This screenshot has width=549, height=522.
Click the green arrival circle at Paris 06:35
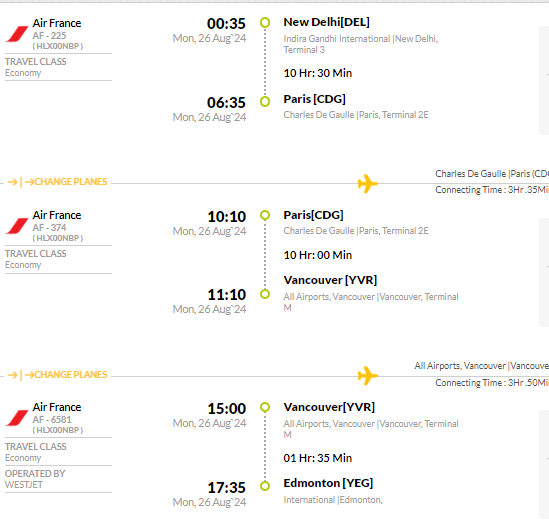265,102
